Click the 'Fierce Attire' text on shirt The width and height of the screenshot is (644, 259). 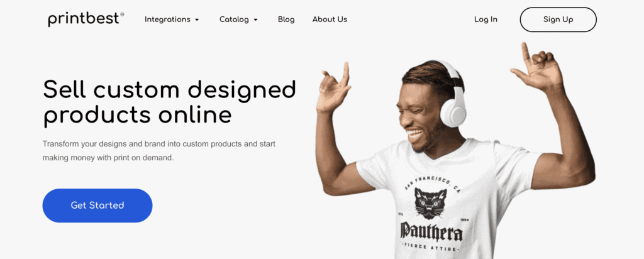click(x=431, y=248)
